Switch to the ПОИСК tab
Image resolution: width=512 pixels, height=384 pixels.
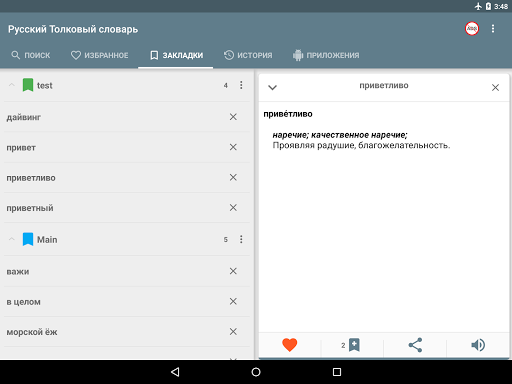click(x=31, y=55)
